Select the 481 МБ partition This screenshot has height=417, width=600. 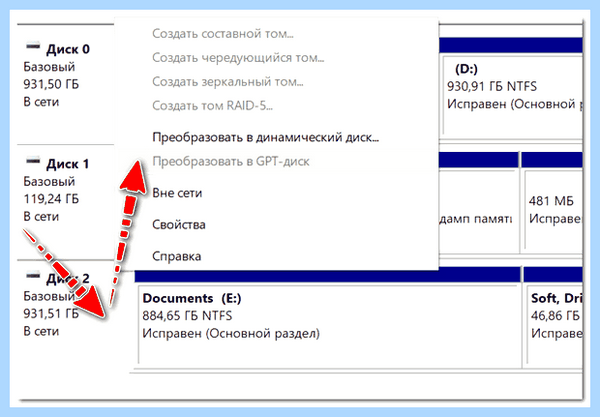pos(554,210)
